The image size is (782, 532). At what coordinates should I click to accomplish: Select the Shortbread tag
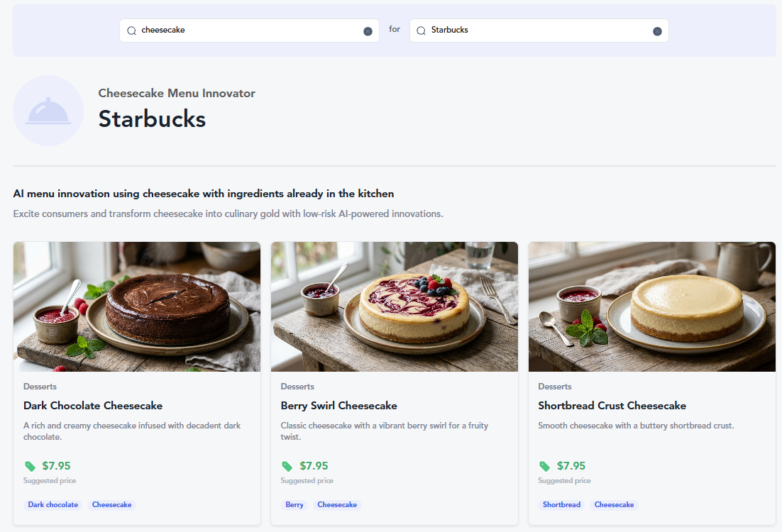(561, 504)
